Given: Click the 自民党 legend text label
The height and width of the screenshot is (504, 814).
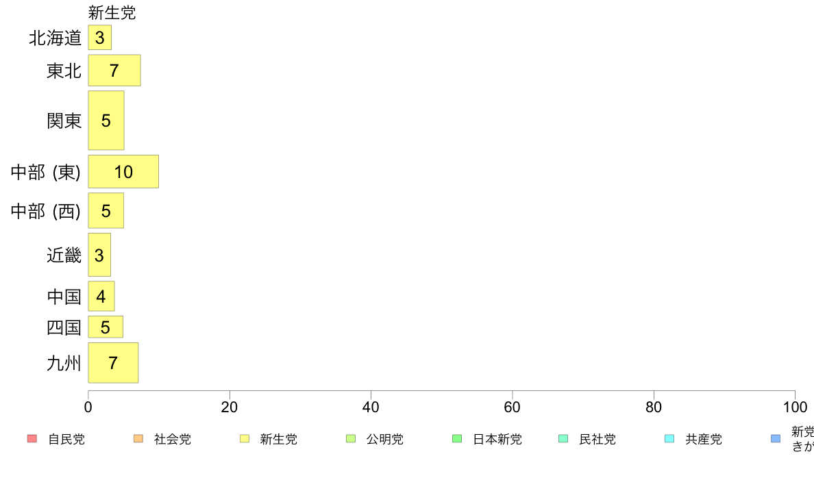Looking at the screenshot, I should (x=66, y=439).
